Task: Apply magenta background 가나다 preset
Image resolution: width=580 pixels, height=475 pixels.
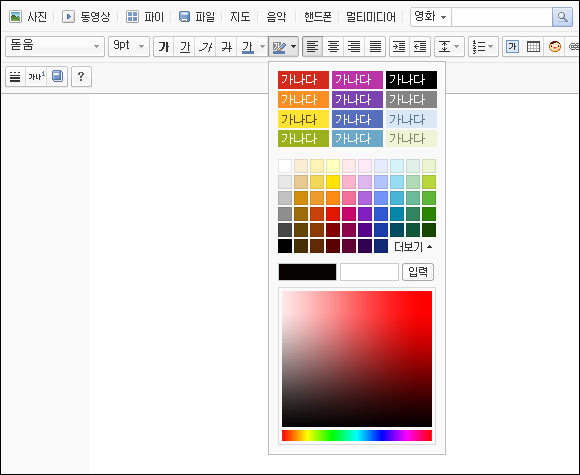Action: point(357,80)
